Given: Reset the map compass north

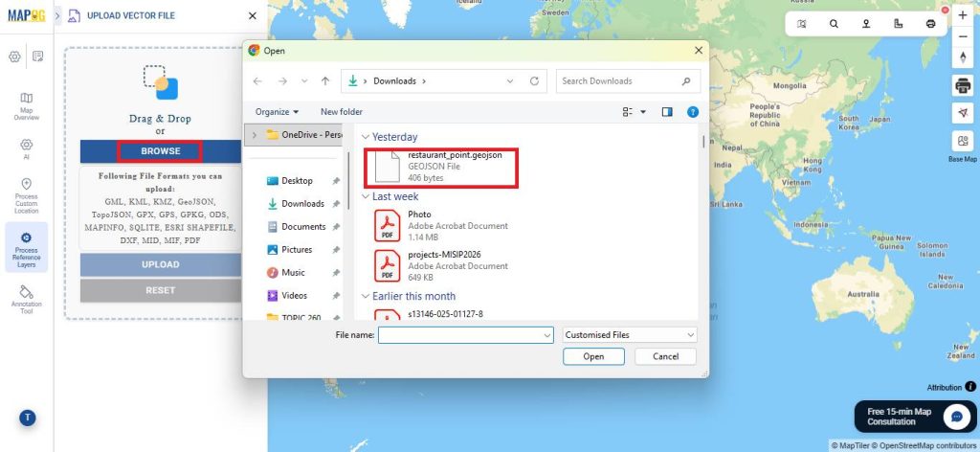Looking at the screenshot, I should (963, 57).
